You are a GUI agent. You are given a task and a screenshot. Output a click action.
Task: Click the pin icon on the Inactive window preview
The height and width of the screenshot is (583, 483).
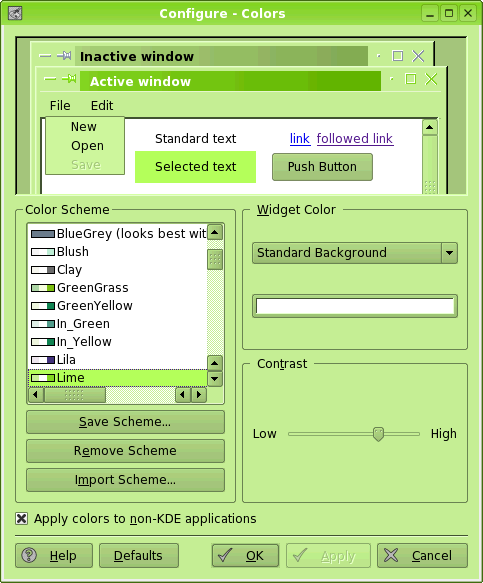(x=64, y=56)
